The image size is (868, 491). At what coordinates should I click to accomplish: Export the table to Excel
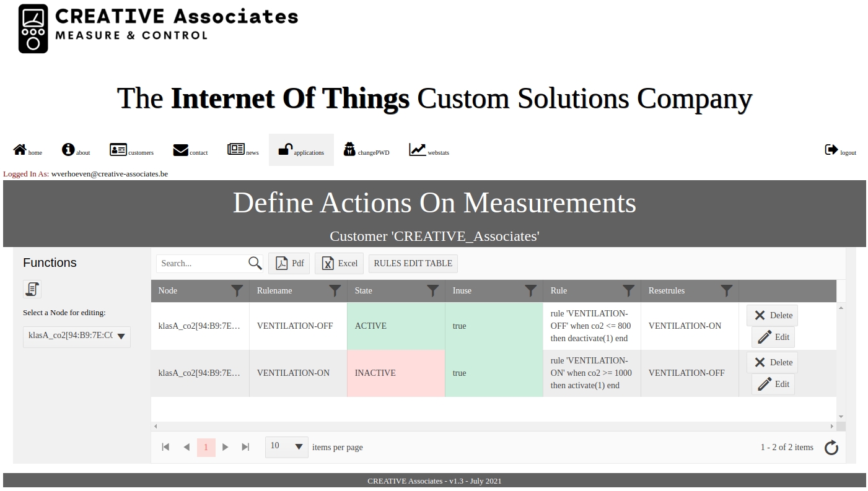(339, 263)
